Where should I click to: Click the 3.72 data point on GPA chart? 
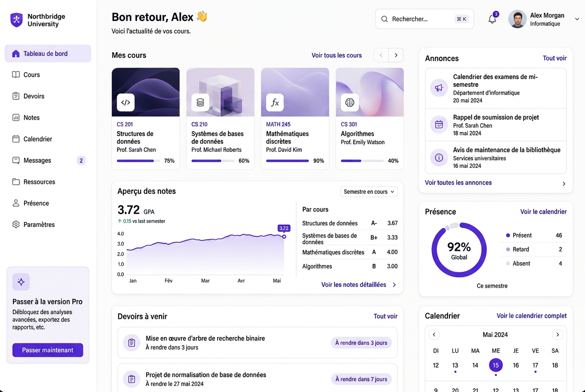click(x=284, y=237)
